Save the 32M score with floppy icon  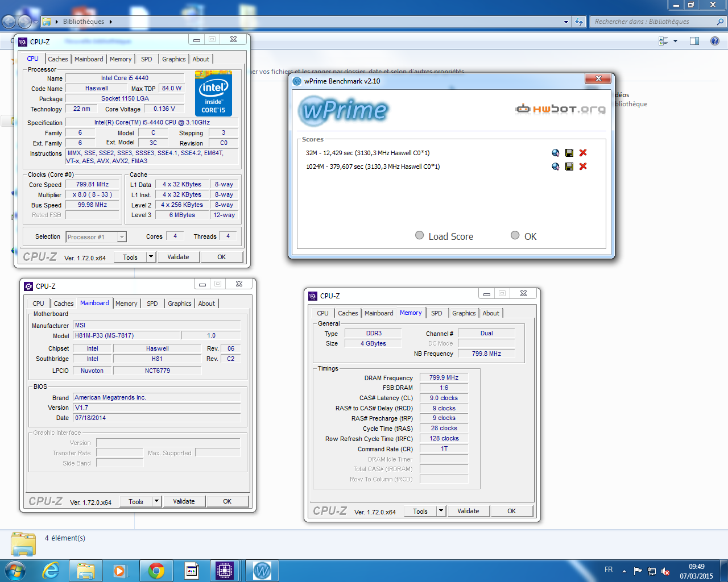click(569, 153)
